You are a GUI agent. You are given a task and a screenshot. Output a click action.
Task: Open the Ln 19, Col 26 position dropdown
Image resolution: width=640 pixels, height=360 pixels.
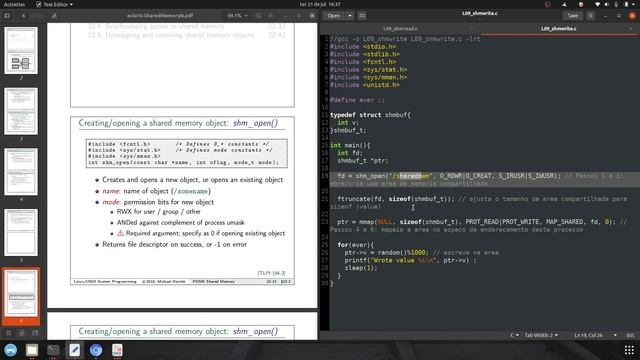(x=596, y=335)
